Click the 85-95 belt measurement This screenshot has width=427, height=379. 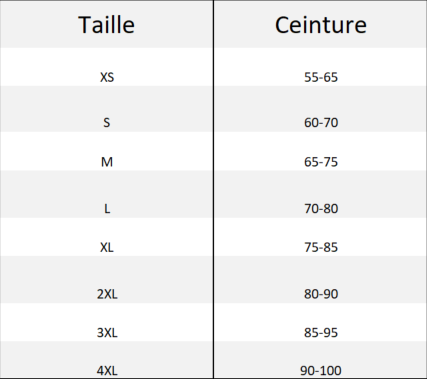click(x=321, y=333)
